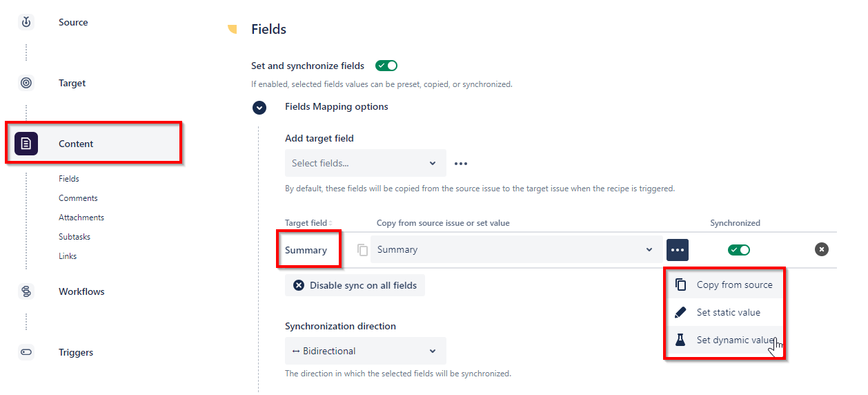Open the Attachments sidebar link

(x=81, y=218)
